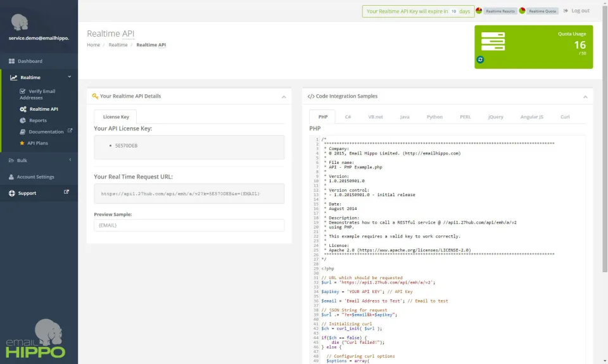This screenshot has height=364, width=608.
Task: Switch to the Java code tab
Action: 405,116
